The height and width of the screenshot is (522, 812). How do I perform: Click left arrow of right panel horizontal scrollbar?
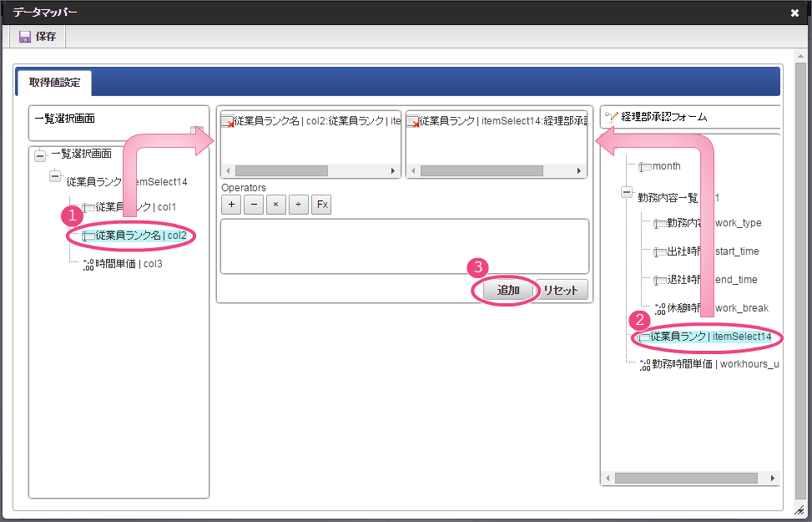click(x=608, y=478)
